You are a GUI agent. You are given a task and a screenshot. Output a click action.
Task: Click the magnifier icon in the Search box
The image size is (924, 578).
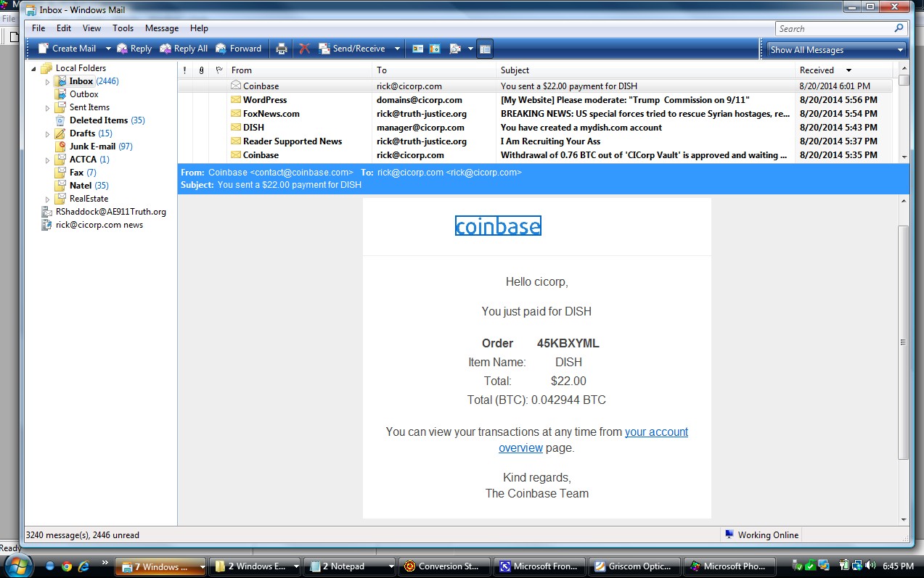tap(899, 28)
